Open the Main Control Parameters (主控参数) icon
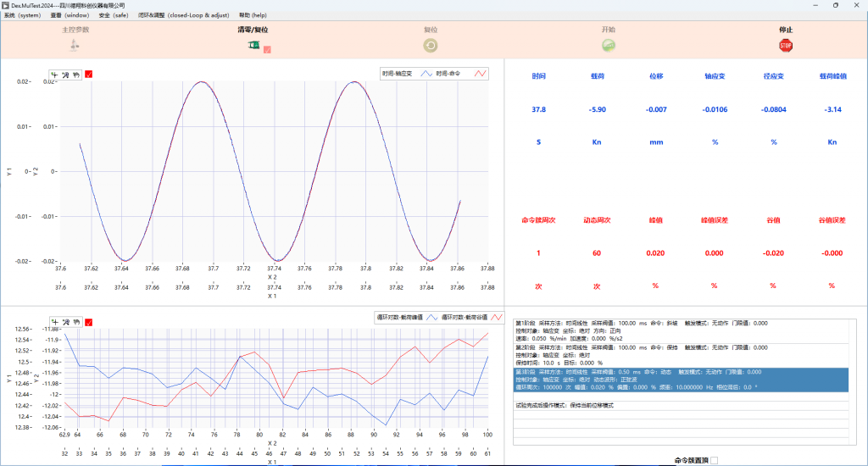 coord(75,46)
